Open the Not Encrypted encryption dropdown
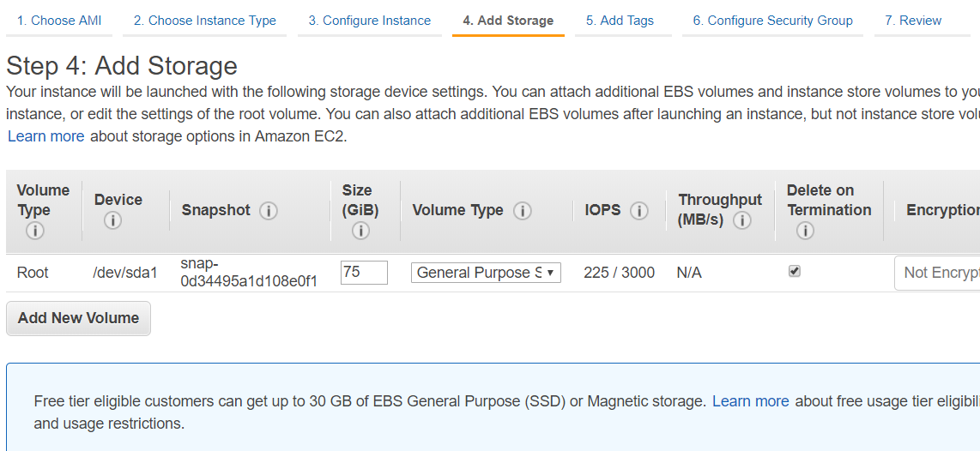 pos(937,273)
